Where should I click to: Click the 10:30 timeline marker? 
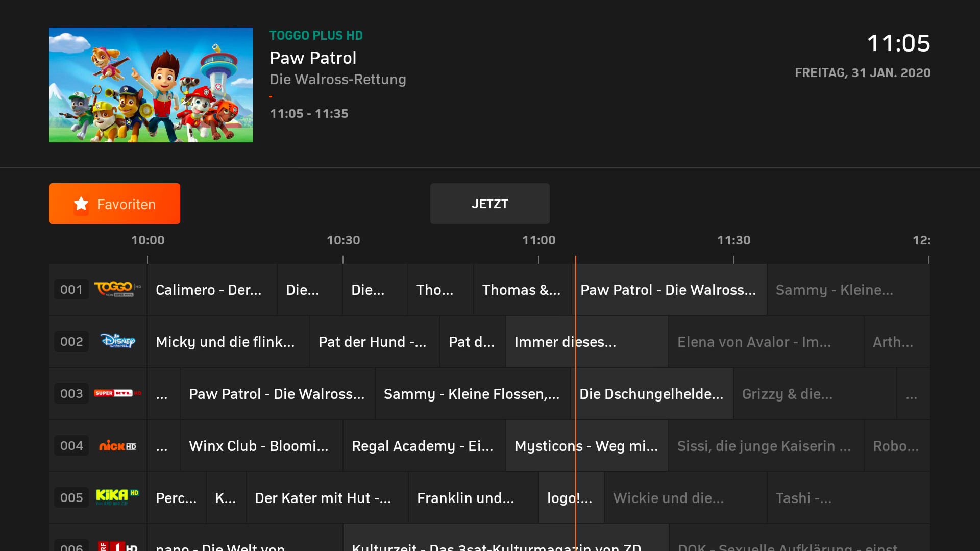click(343, 240)
